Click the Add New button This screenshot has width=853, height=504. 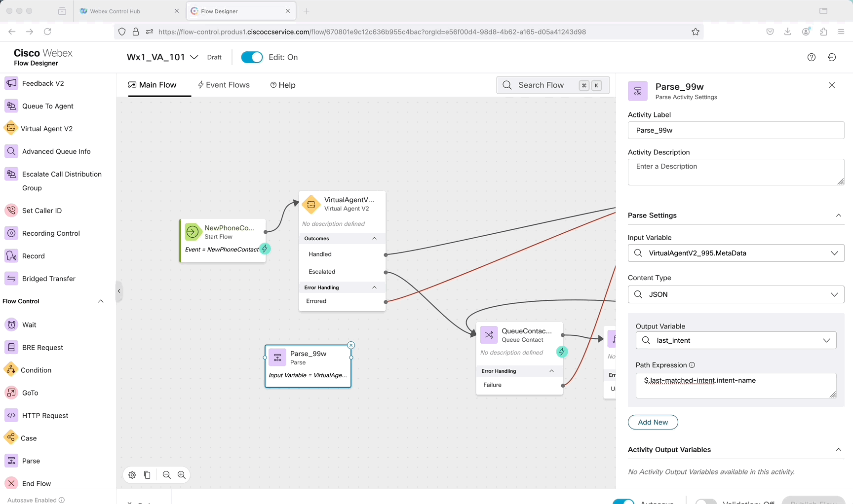pyautogui.click(x=653, y=422)
